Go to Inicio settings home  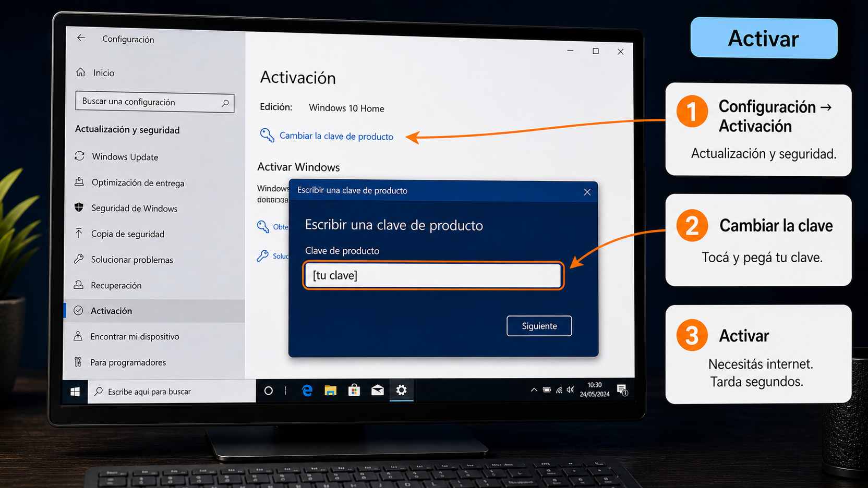(x=104, y=73)
